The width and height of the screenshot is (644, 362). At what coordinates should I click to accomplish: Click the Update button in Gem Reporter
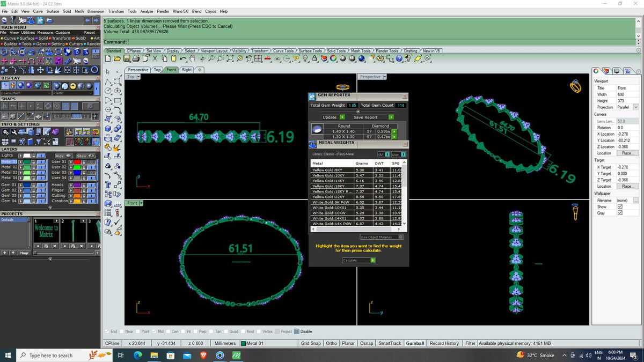point(330,117)
